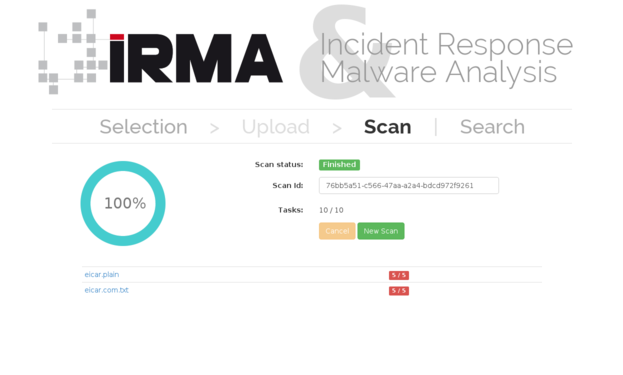Click the arrow between Upload and Scan
Screen dimensions: 623x375
click(x=337, y=128)
